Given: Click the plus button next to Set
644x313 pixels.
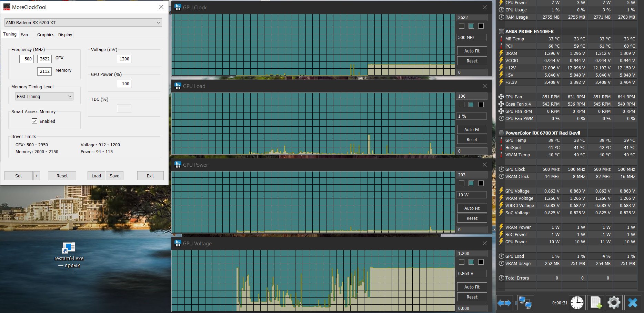Looking at the screenshot, I should tap(37, 176).
